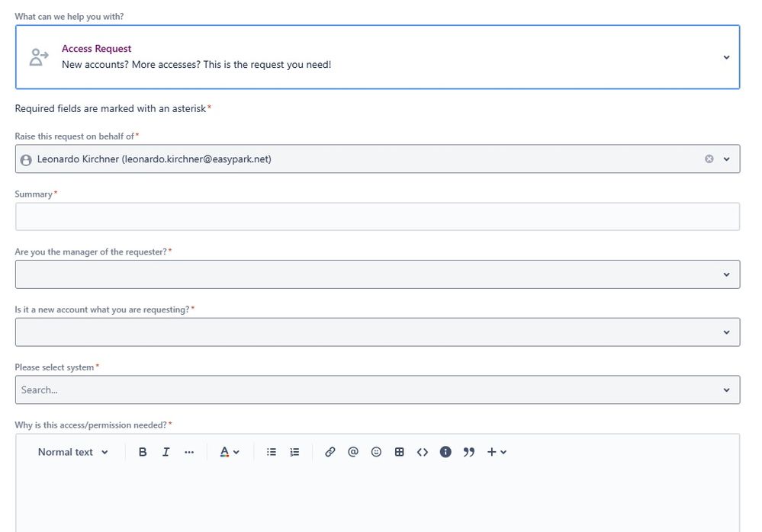The height and width of the screenshot is (532, 762).
Task: Open the 'Please select system' search dropdown
Action: tap(378, 389)
